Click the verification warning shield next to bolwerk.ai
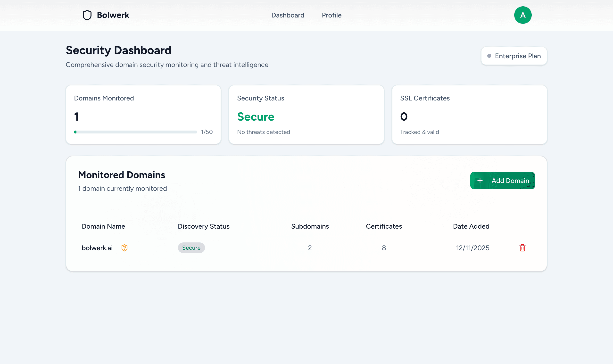613x364 pixels. (x=124, y=248)
